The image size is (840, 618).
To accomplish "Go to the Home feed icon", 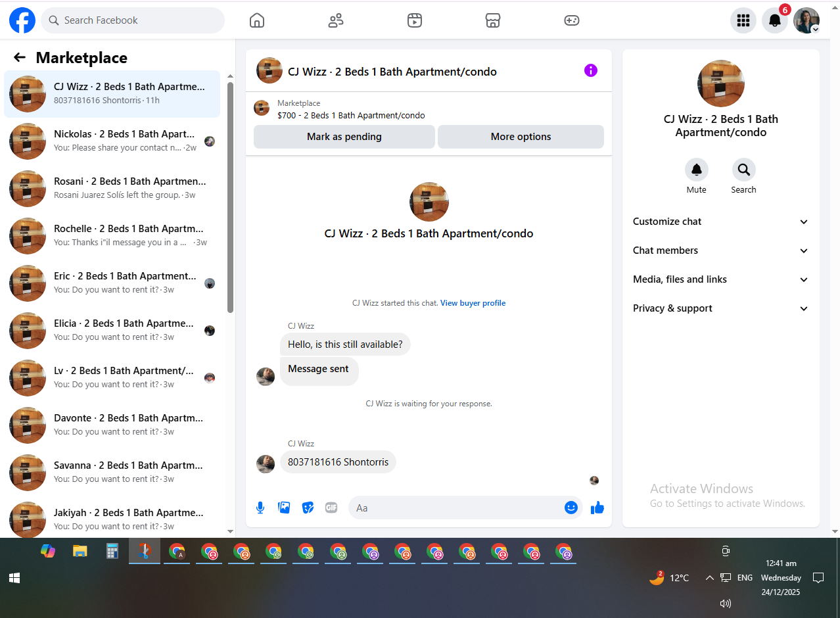I will [257, 20].
